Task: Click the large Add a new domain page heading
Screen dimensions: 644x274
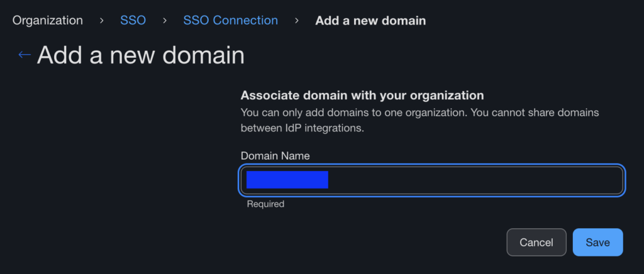Action: coord(140,55)
